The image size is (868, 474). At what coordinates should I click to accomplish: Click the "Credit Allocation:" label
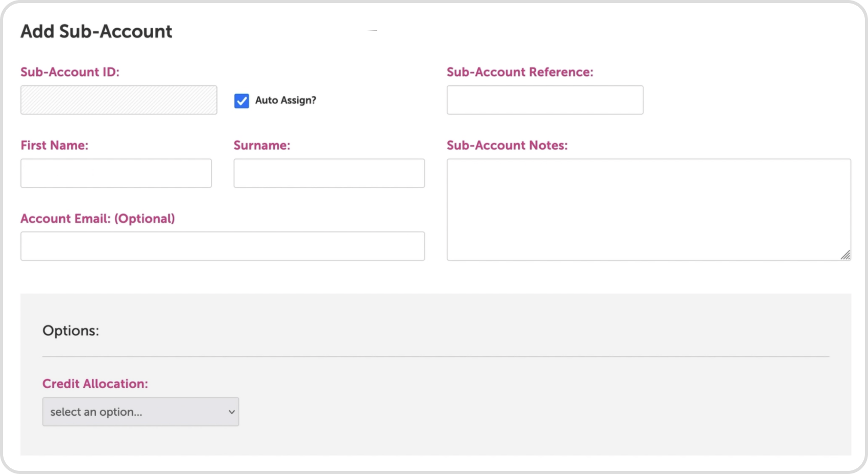95,384
